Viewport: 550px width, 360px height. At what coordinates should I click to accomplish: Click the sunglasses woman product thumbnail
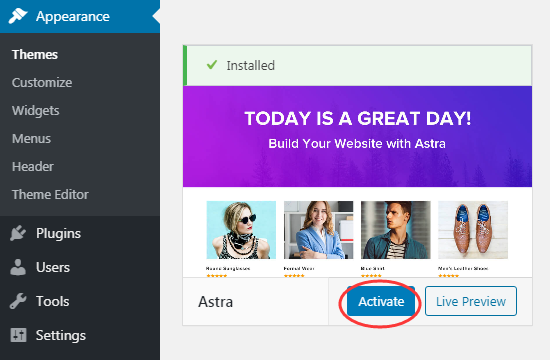click(241, 230)
